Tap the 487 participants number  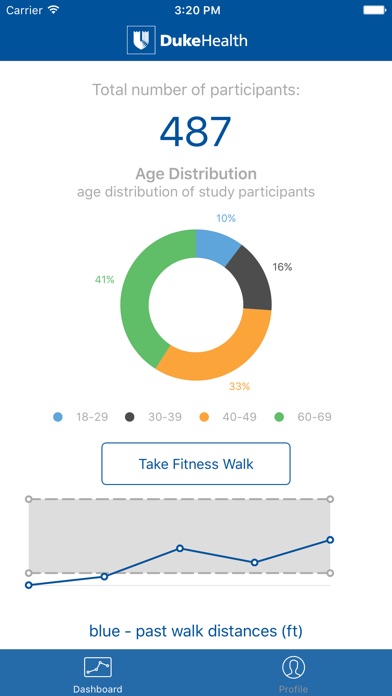[x=196, y=132]
